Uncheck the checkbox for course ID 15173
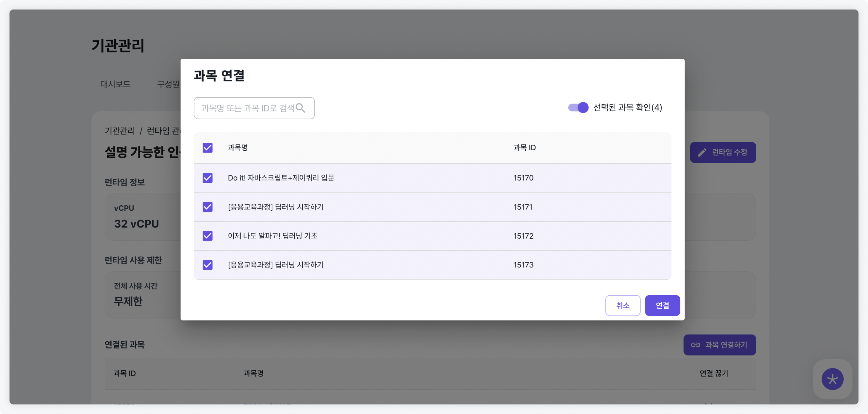Screen dimensions: 868x414 coord(208,265)
